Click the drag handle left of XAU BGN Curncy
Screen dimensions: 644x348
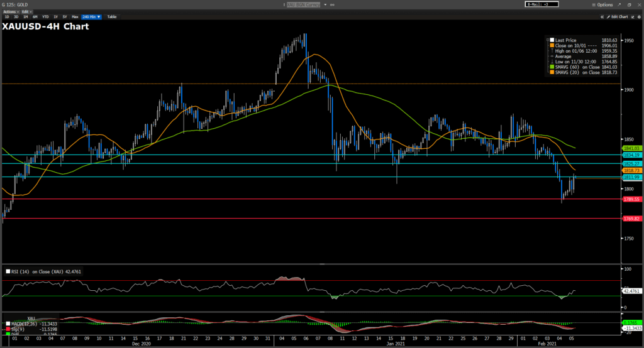point(284,5)
